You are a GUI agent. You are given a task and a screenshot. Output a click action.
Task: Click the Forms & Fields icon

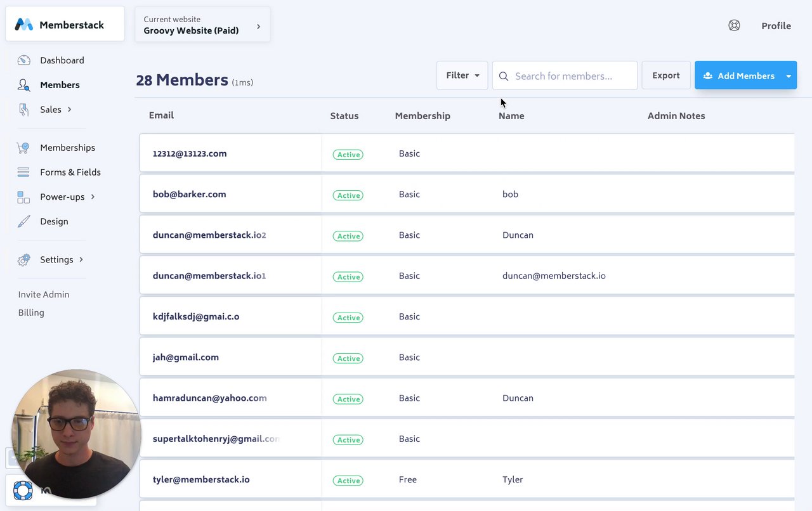[x=23, y=172]
